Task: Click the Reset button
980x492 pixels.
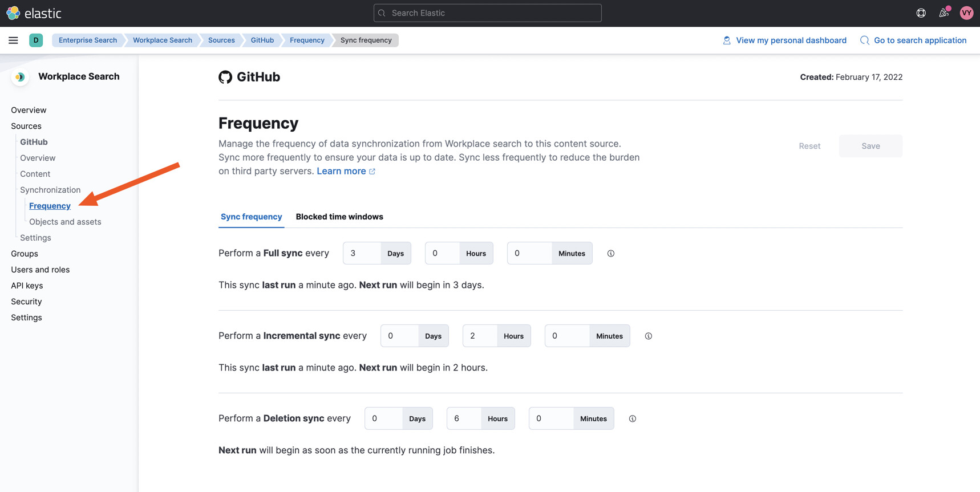Action: (x=809, y=146)
